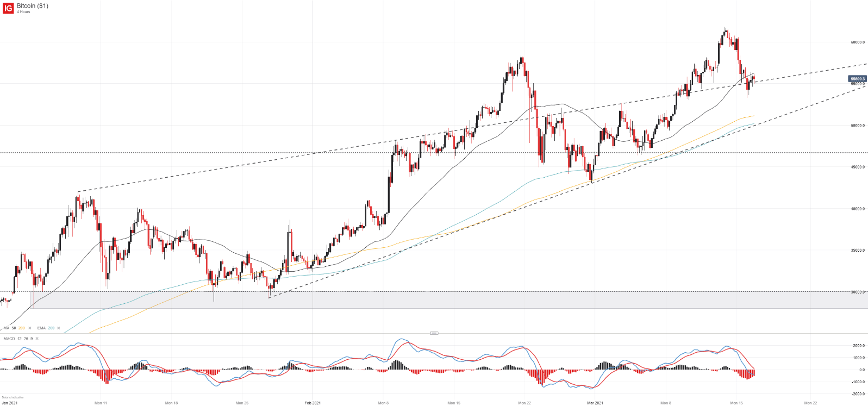Open the MACD indicator settings label
The width and height of the screenshot is (868, 406).
pyautogui.click(x=9, y=339)
